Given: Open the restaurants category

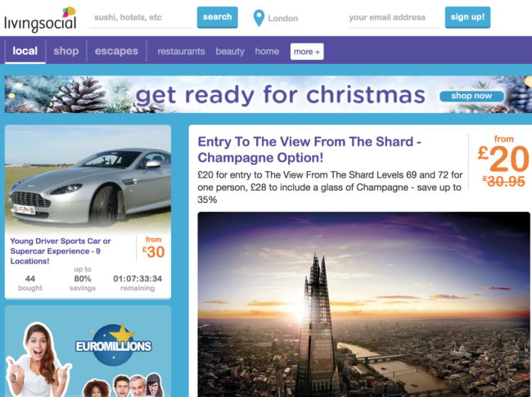Looking at the screenshot, I should 181,52.
